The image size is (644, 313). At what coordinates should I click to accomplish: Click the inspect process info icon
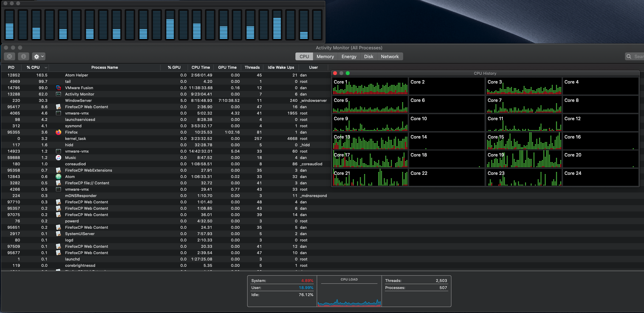(23, 56)
